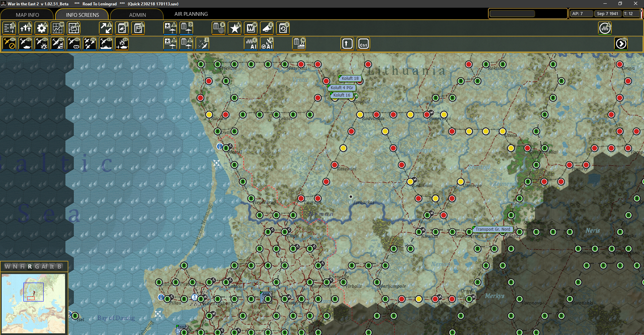Switch to the MAP INFO tab

(x=28, y=15)
